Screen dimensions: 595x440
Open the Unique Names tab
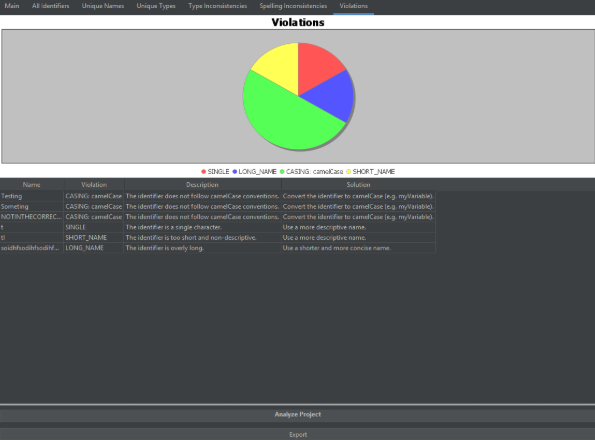pos(103,6)
